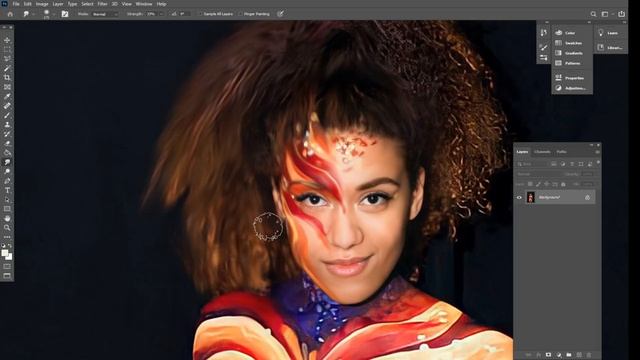Reset default foreground and background colors
This screenshot has width=640, height=360.
point(4,246)
